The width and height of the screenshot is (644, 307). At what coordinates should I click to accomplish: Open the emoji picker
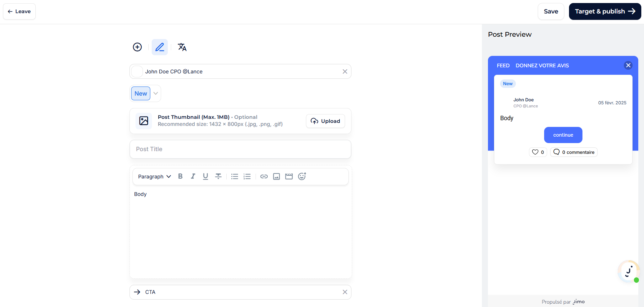302,176
